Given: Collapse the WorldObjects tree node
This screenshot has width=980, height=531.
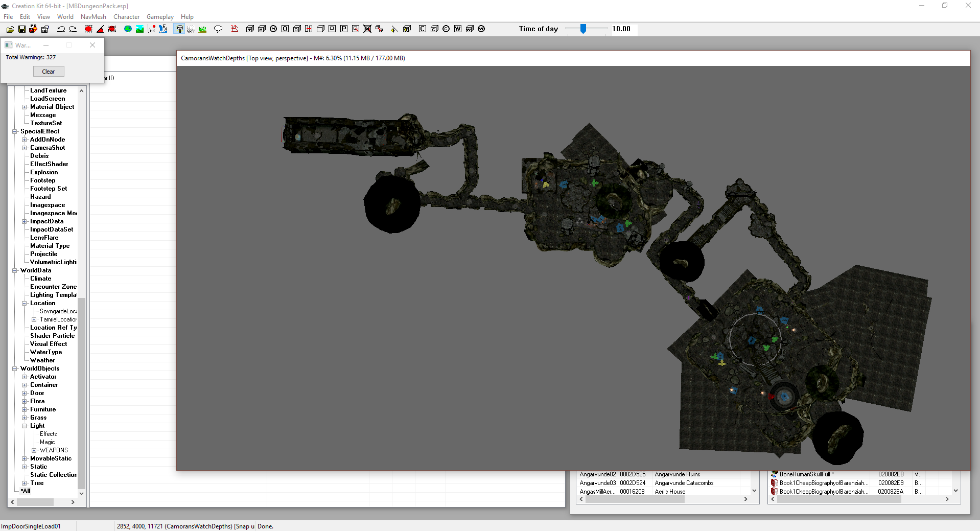Looking at the screenshot, I should pyautogui.click(x=15, y=368).
